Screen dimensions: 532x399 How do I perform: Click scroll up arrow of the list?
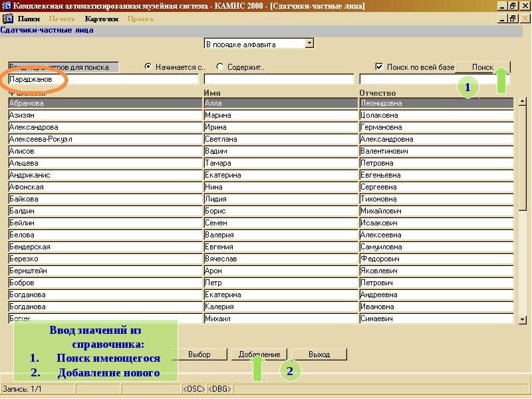tap(523, 102)
